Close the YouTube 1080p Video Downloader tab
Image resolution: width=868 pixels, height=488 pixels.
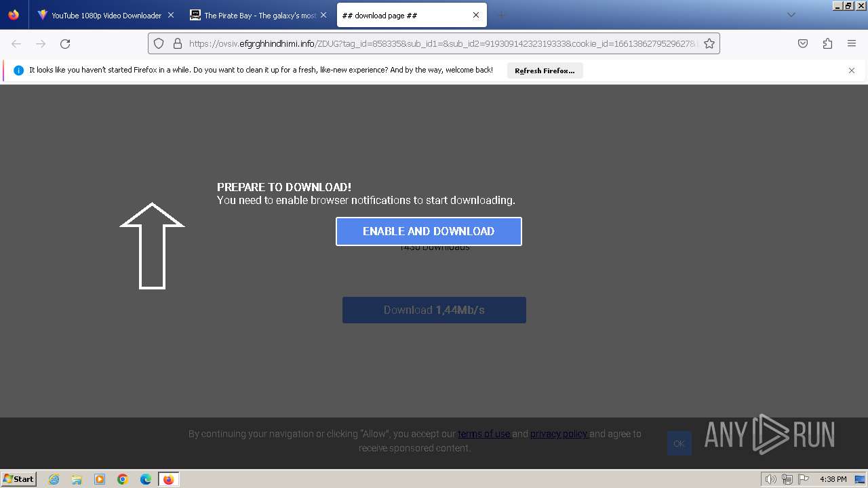pos(170,15)
